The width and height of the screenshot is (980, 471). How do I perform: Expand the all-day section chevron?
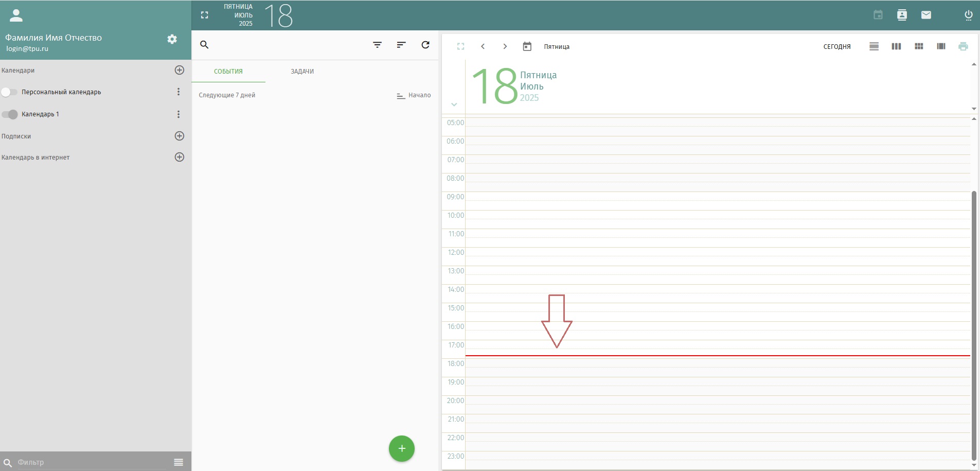454,104
